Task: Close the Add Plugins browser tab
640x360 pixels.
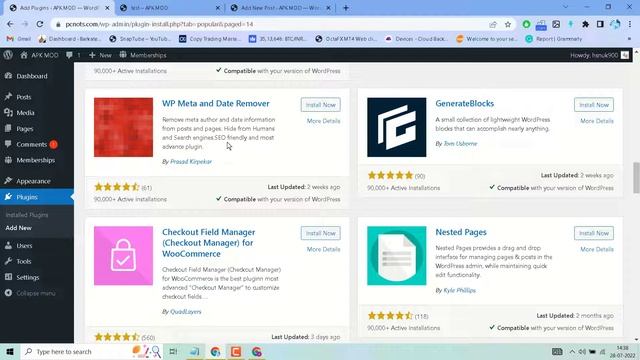Action: click(x=107, y=8)
